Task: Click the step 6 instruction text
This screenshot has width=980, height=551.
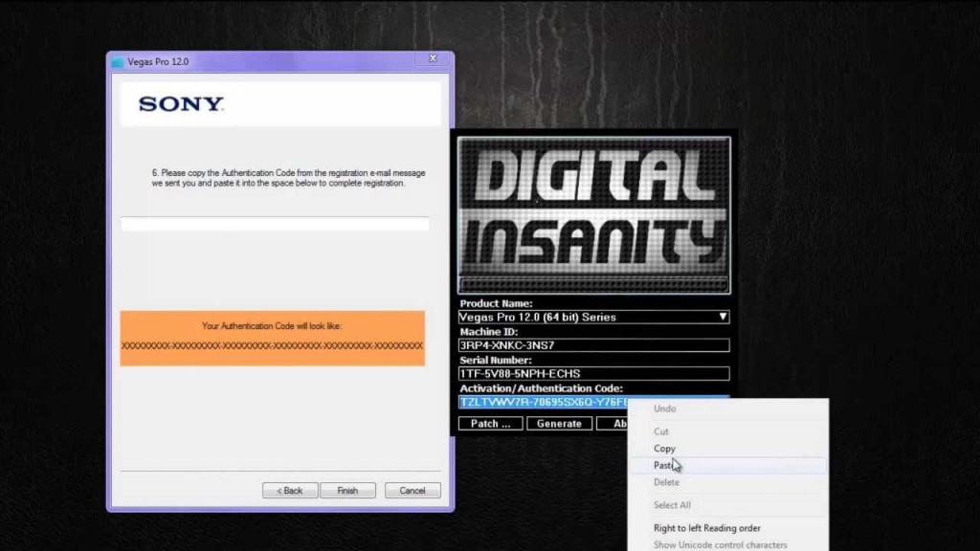Action: [288, 178]
